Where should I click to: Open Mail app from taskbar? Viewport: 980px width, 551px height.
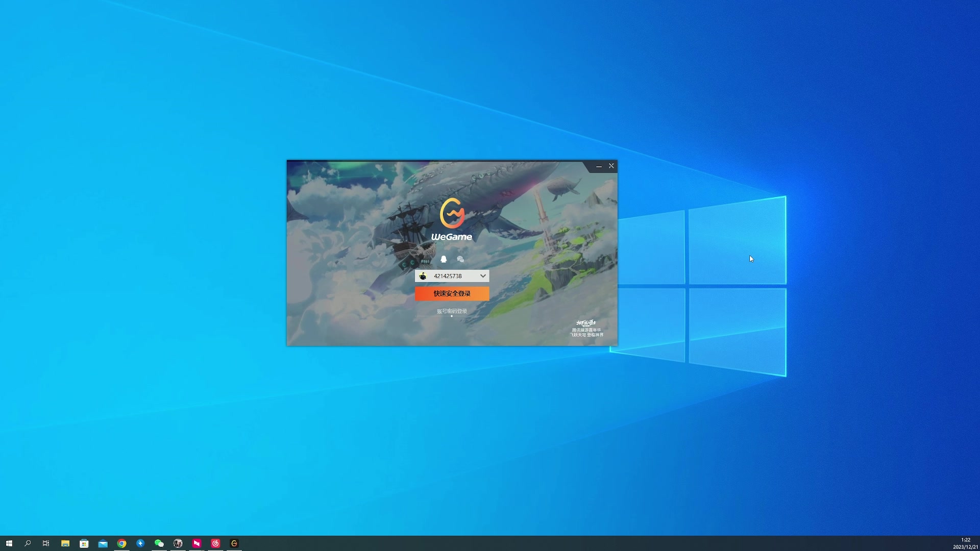tap(103, 543)
